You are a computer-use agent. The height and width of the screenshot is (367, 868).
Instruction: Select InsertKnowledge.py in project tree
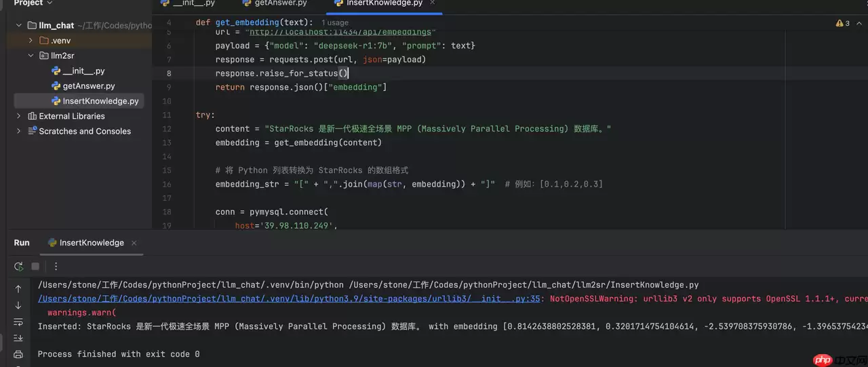point(100,101)
